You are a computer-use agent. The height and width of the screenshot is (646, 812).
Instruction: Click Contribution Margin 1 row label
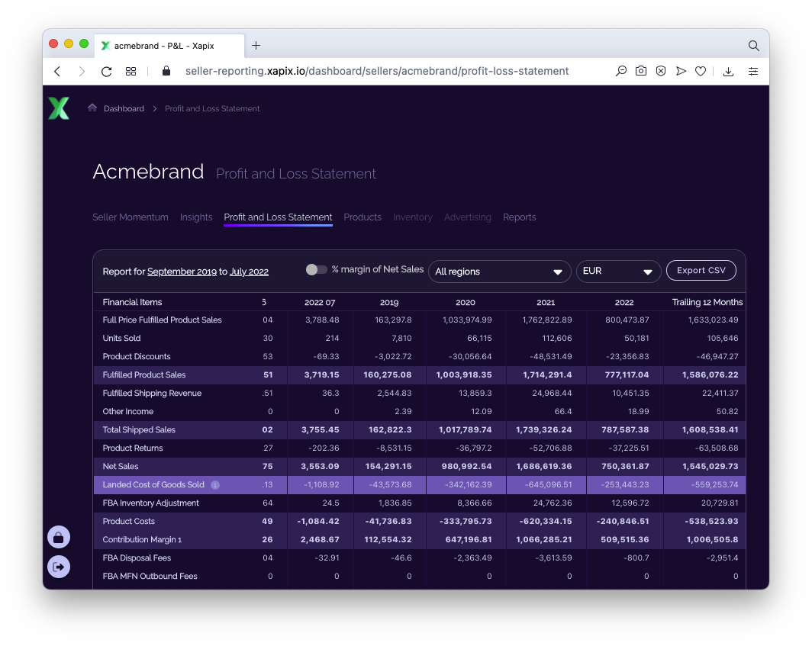pos(142,540)
